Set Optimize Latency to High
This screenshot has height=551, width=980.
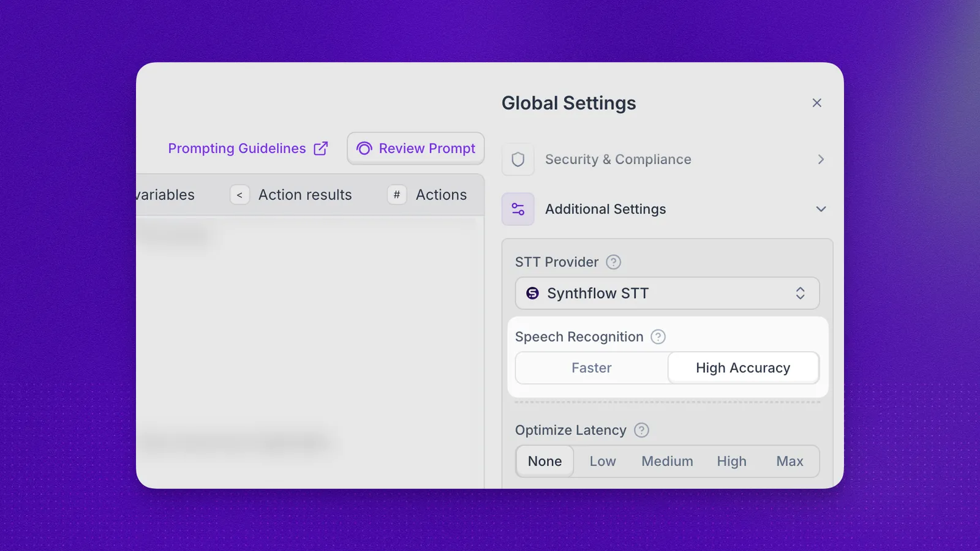point(731,461)
